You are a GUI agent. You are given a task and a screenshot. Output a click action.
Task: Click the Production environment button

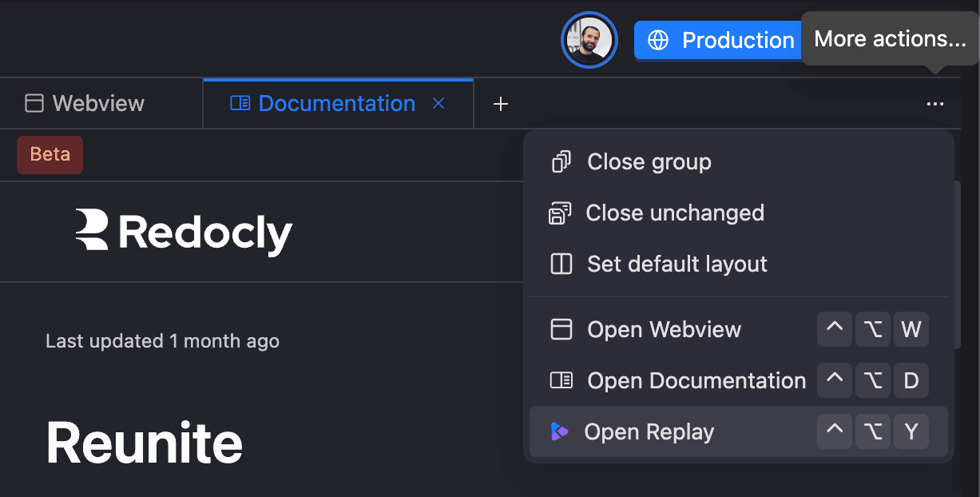(719, 40)
